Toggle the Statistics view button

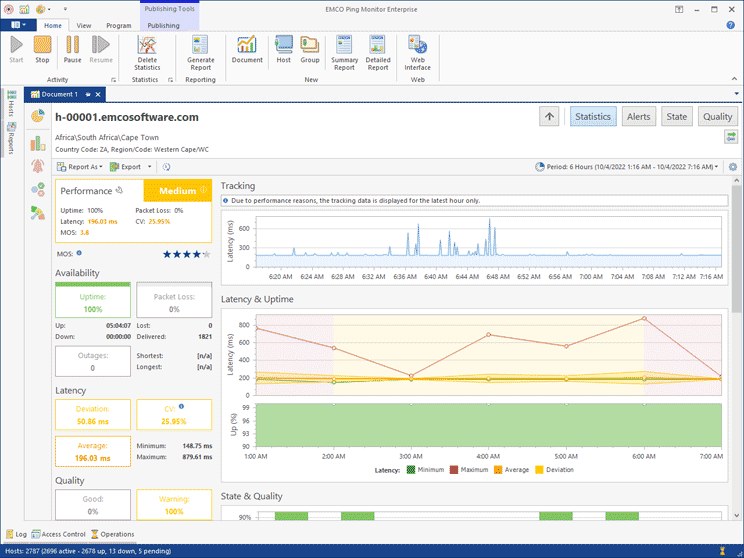click(593, 117)
